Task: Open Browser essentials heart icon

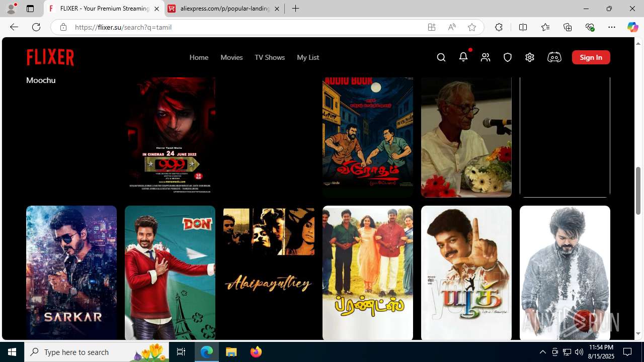Action: 590,27
